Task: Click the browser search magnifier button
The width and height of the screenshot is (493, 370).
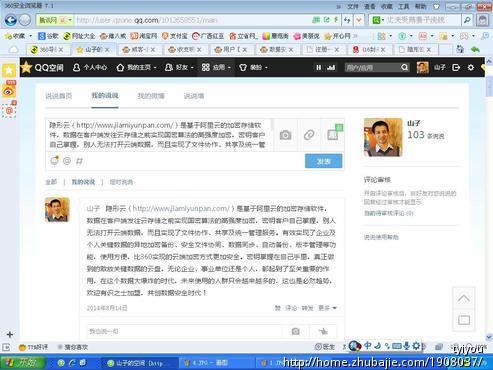Action: (467, 20)
